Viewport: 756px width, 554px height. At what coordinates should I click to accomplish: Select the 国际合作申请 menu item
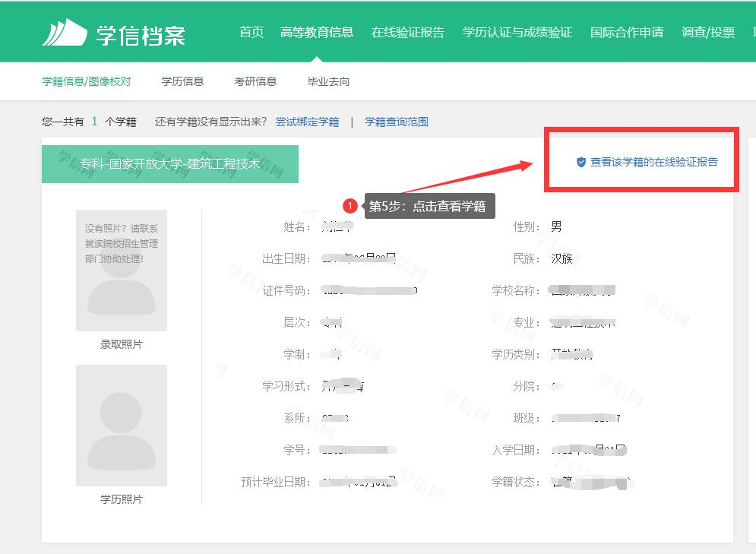(x=627, y=33)
